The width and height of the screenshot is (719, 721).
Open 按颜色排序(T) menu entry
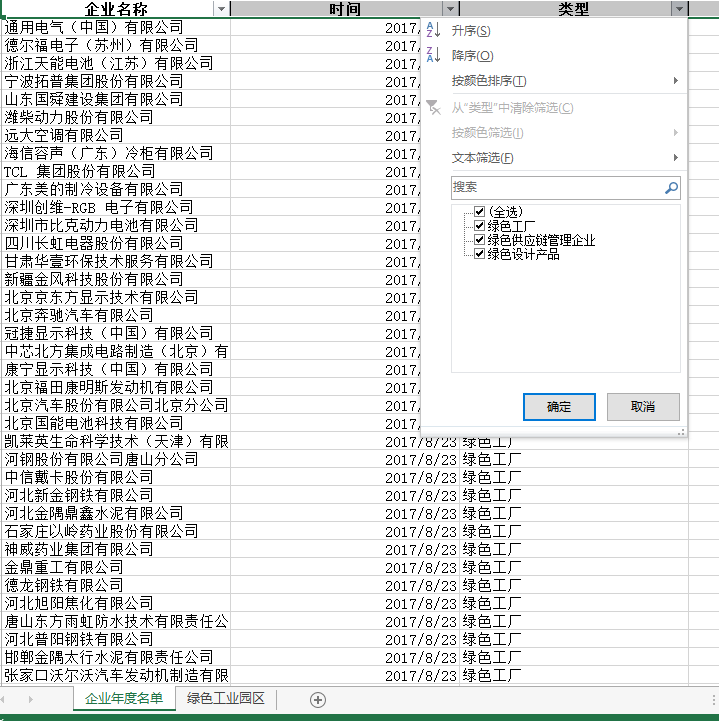489,81
